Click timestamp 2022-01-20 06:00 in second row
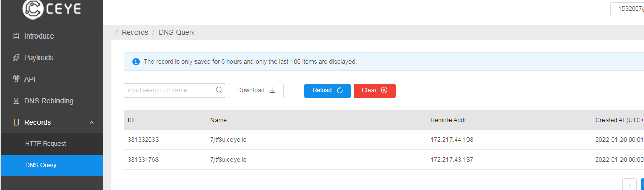The image size is (644, 190). (619, 160)
